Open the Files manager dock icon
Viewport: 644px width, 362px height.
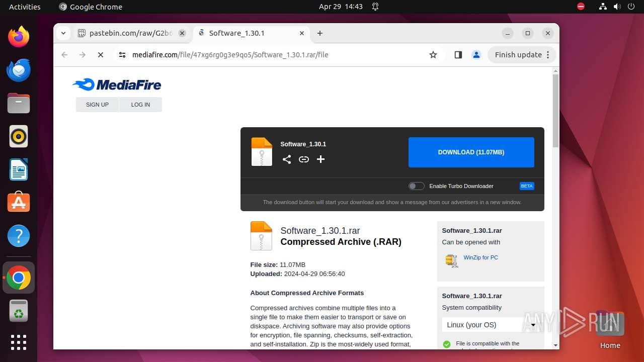coord(19,103)
